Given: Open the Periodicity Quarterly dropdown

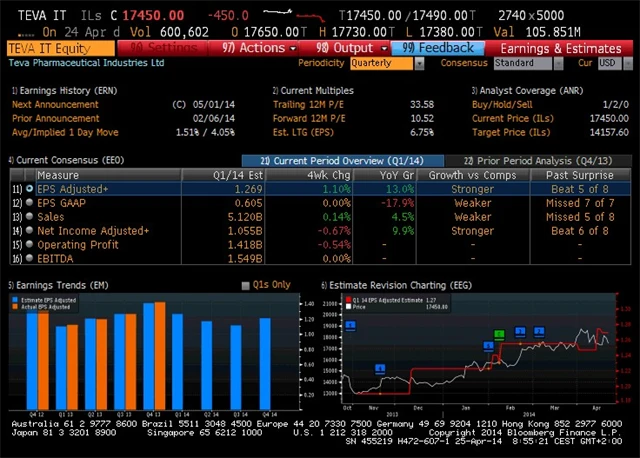Looking at the screenshot, I should [387, 63].
